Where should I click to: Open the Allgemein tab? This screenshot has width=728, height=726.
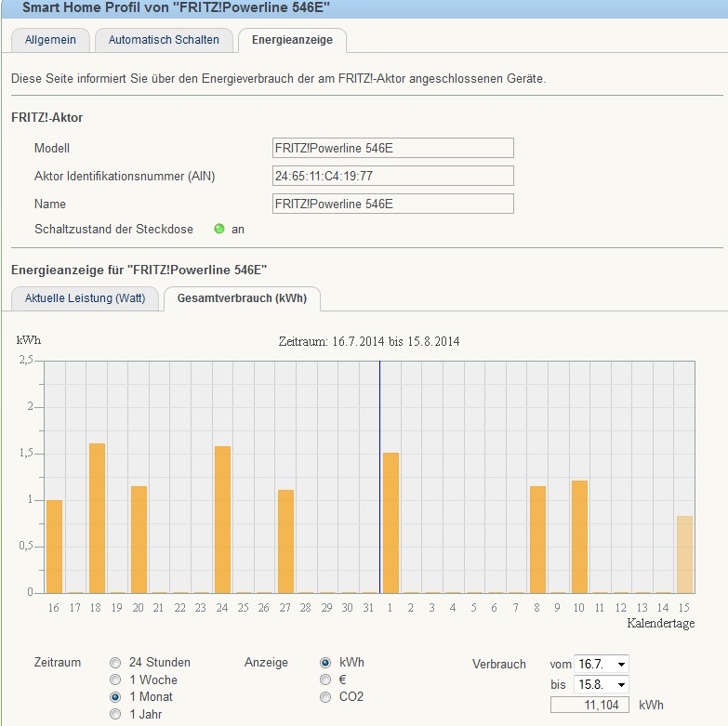point(50,40)
